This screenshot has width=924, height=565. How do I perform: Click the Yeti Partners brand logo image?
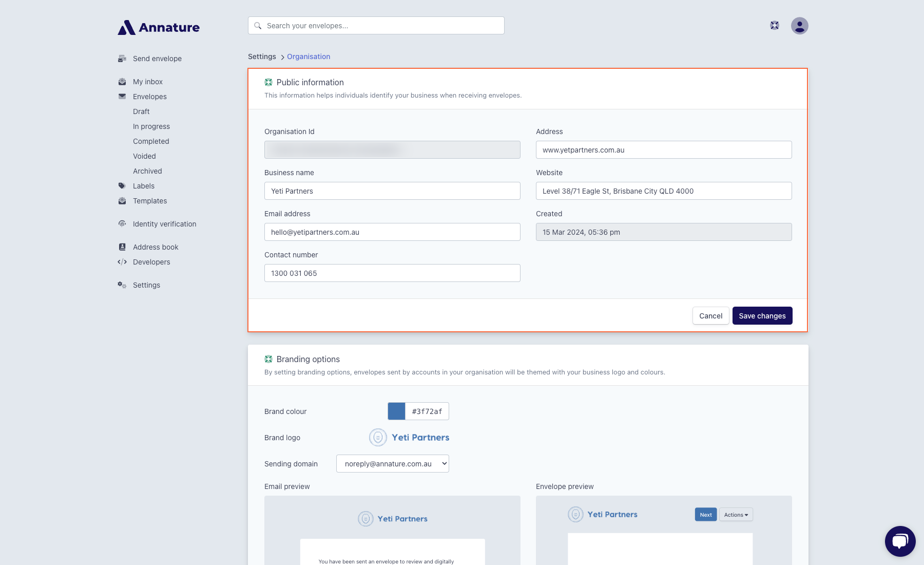tap(409, 438)
